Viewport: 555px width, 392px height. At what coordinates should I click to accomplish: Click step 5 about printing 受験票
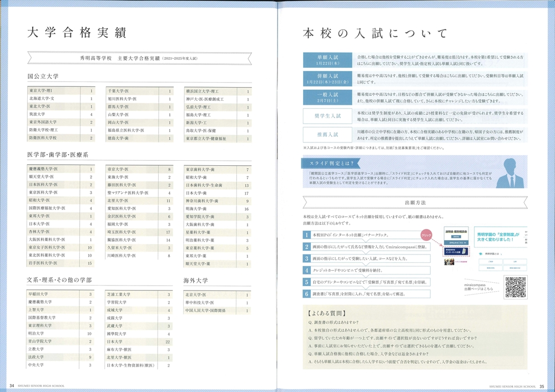tap(366, 282)
